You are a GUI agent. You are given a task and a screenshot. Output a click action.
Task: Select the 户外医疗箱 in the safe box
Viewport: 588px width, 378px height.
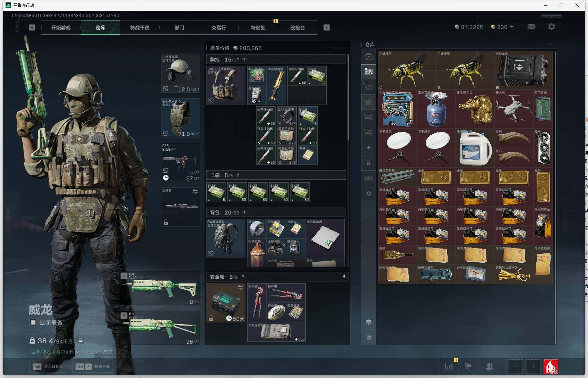[x=276, y=332]
